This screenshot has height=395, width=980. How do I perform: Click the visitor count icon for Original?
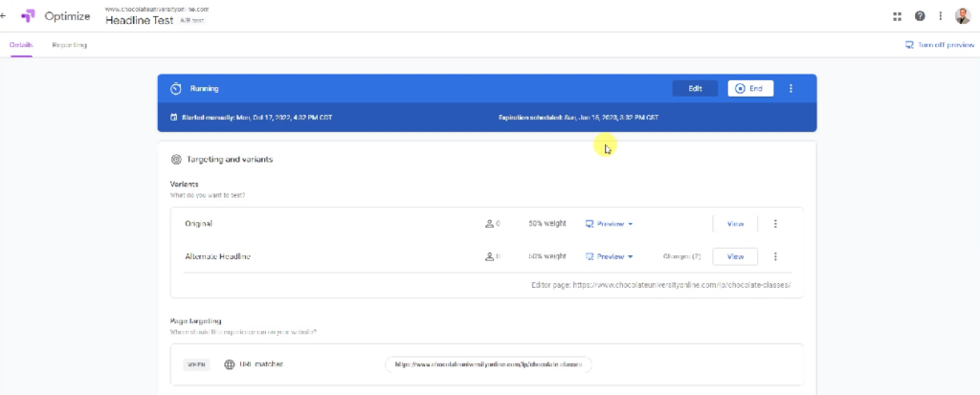(x=489, y=224)
